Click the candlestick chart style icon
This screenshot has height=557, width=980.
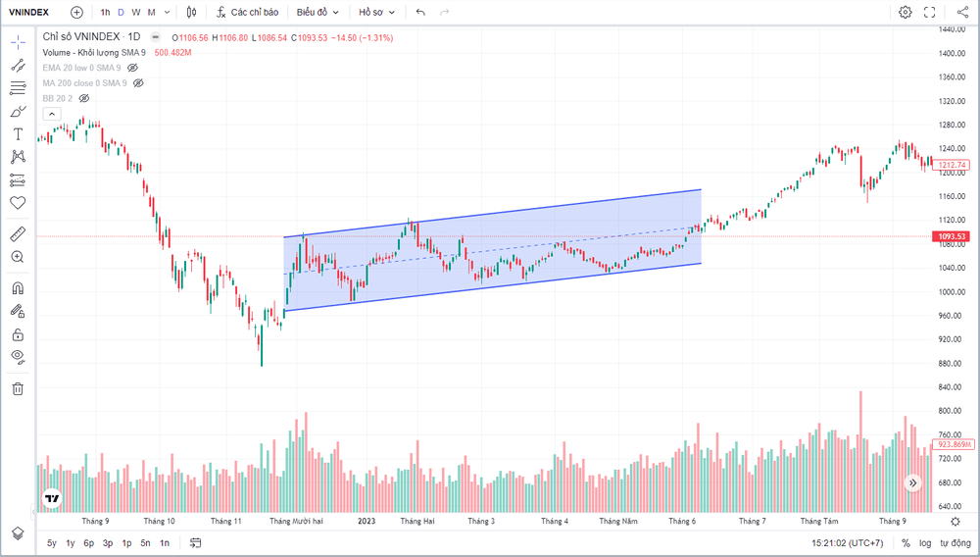coord(191,12)
